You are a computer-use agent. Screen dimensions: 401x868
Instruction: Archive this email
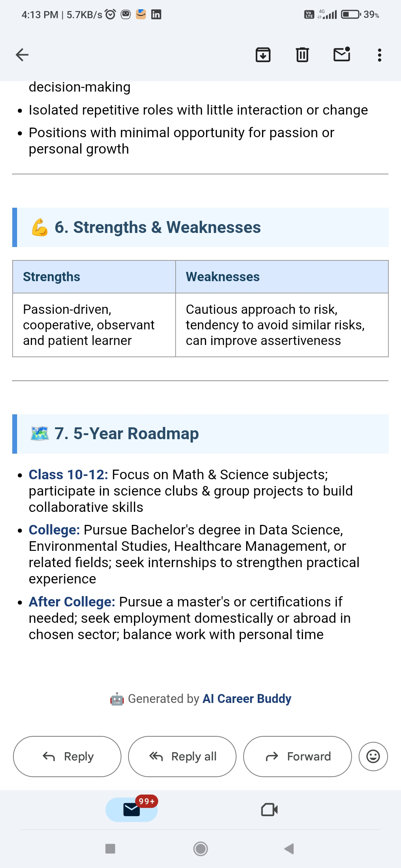[x=263, y=55]
